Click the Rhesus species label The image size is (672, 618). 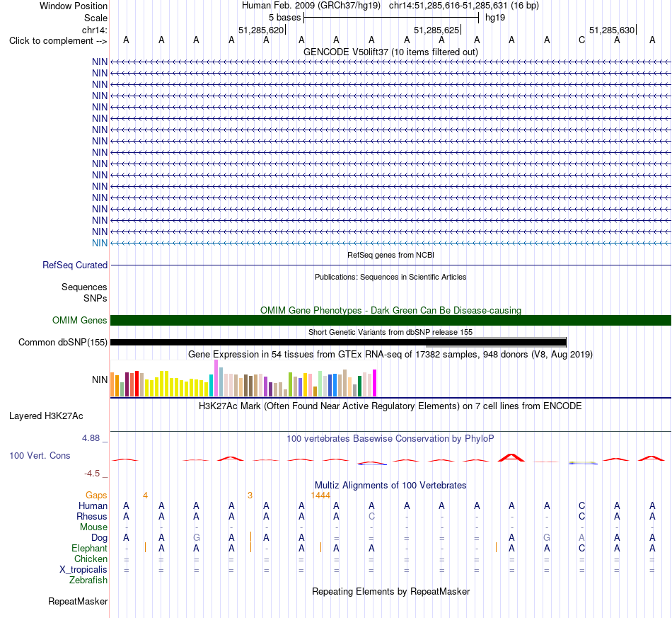(x=92, y=516)
